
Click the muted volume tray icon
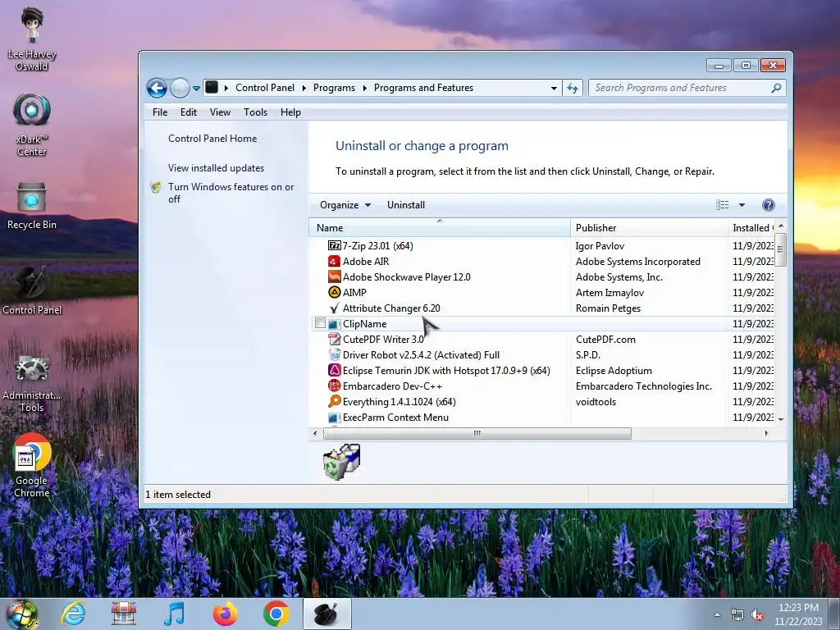tap(757, 615)
